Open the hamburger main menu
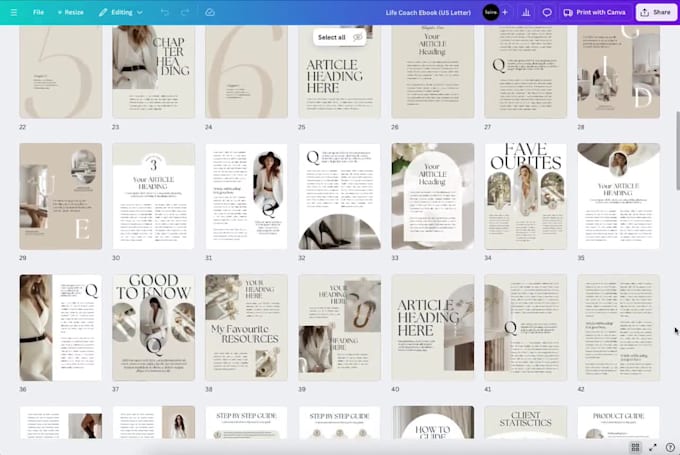This screenshot has height=455, width=680. 14,12
